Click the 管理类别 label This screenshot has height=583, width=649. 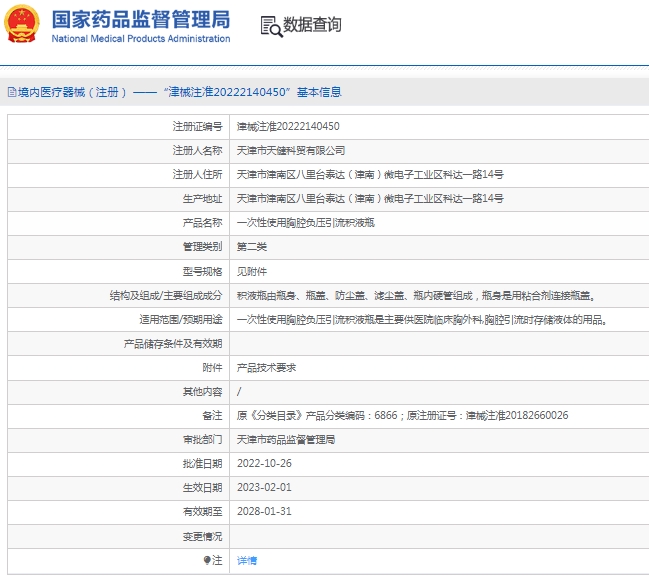[202, 247]
